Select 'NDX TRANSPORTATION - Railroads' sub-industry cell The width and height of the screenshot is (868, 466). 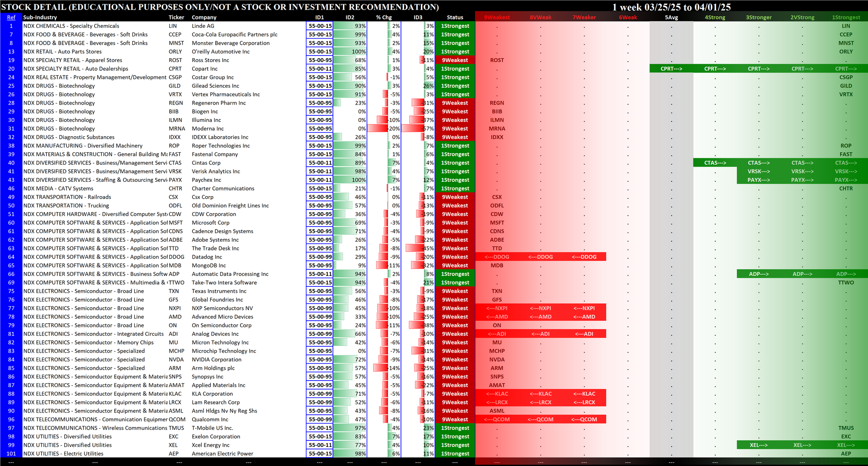point(67,197)
